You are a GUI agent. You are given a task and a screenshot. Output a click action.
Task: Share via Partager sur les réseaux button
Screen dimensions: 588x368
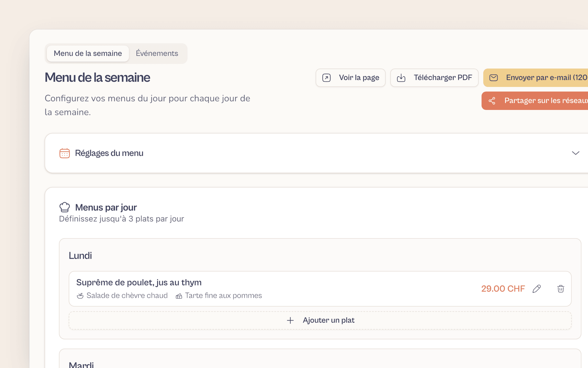click(534, 101)
